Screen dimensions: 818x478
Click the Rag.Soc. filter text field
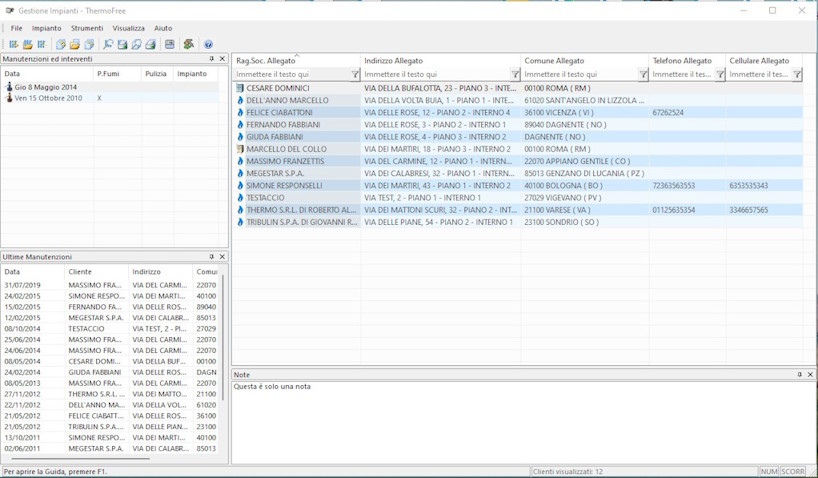(x=292, y=75)
